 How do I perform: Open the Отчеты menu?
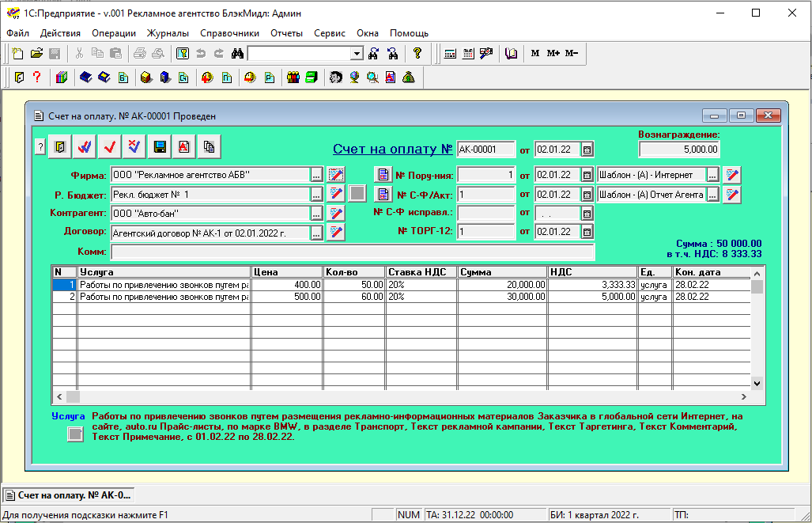tap(286, 33)
